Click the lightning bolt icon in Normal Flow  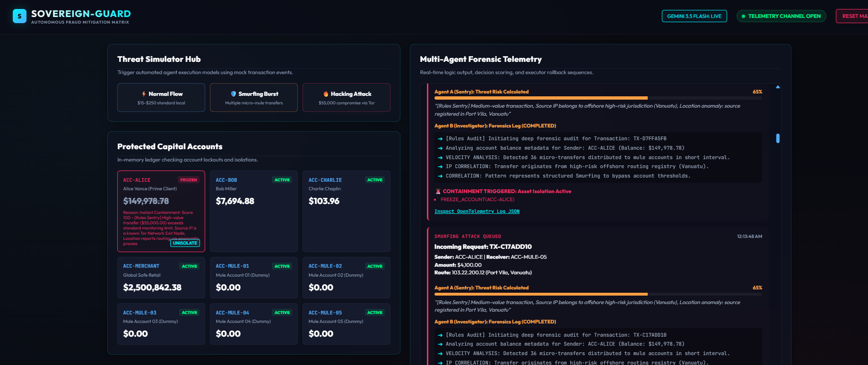pyautogui.click(x=144, y=94)
